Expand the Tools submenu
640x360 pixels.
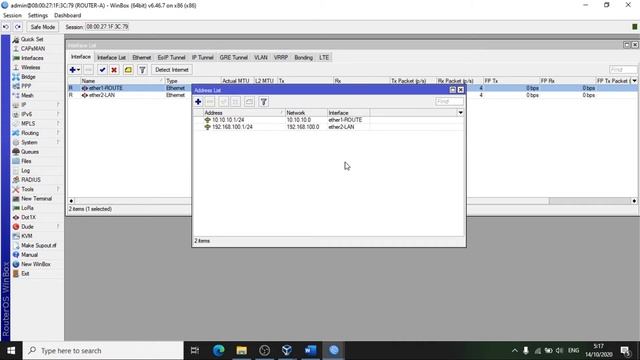click(27, 189)
